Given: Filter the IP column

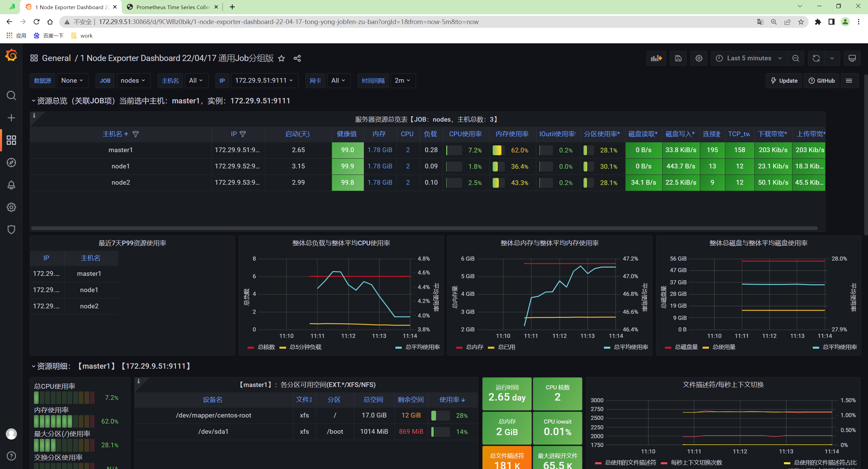Looking at the screenshot, I should tap(243, 134).
